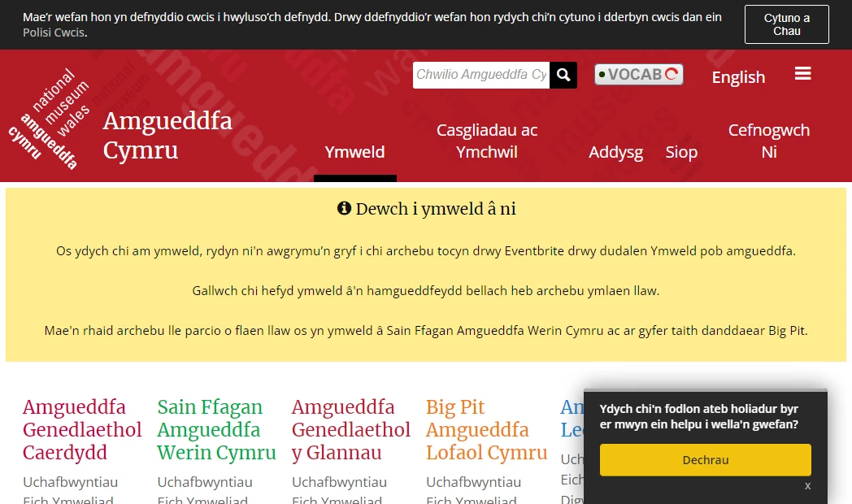
Task: Open the Siop navigation item
Action: coord(681,152)
